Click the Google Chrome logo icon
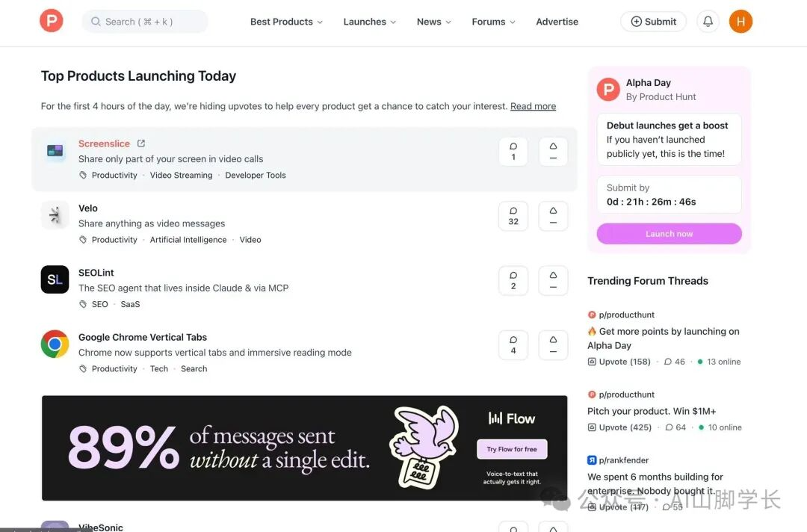Image resolution: width=807 pixels, height=532 pixels. click(x=55, y=344)
